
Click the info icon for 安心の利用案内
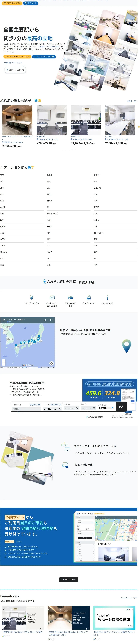107,298
